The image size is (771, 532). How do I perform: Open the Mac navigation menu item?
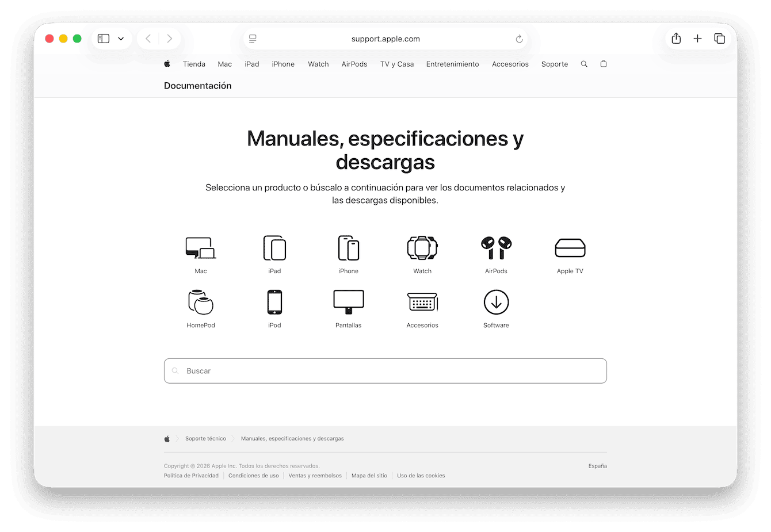[224, 64]
